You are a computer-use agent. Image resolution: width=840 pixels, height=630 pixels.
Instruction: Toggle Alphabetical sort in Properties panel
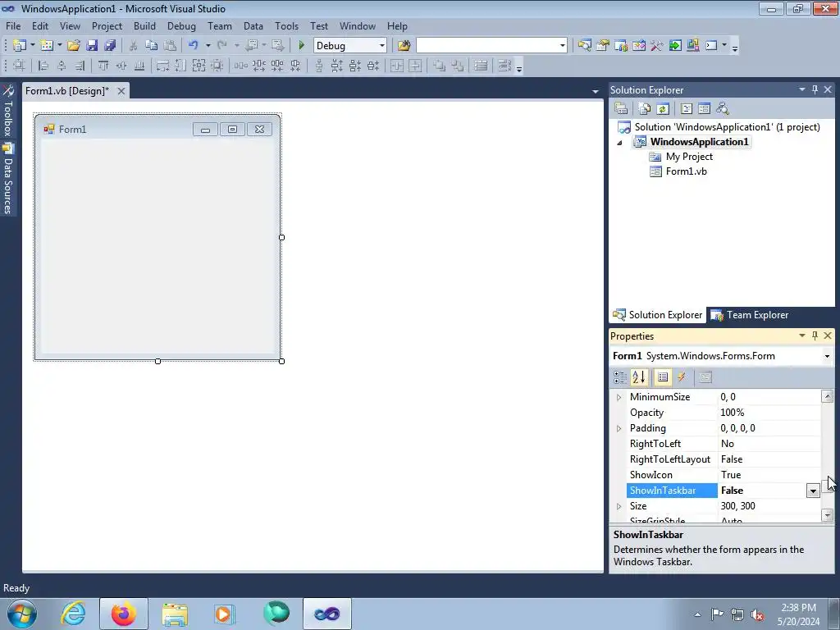pyautogui.click(x=639, y=377)
